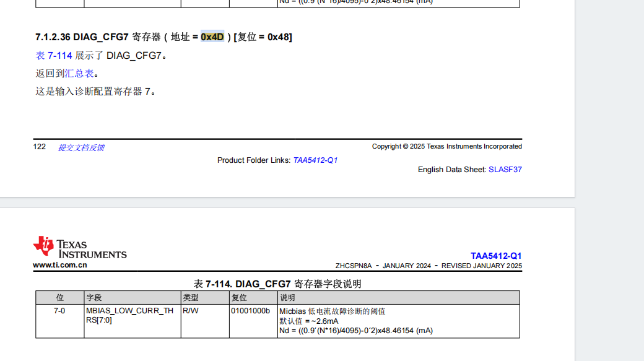644x361 pixels.
Task: Click the 表 7-114 table caption
Action: (277, 284)
